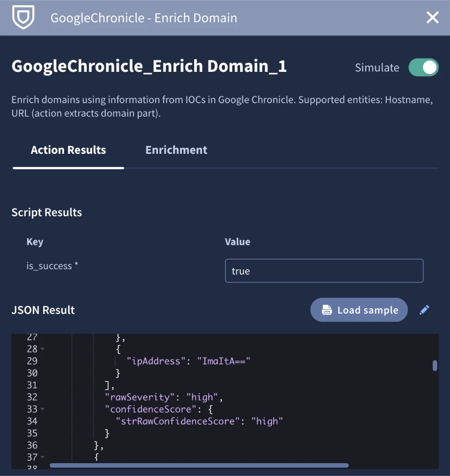Fold the object starting at line 37

click(43, 457)
